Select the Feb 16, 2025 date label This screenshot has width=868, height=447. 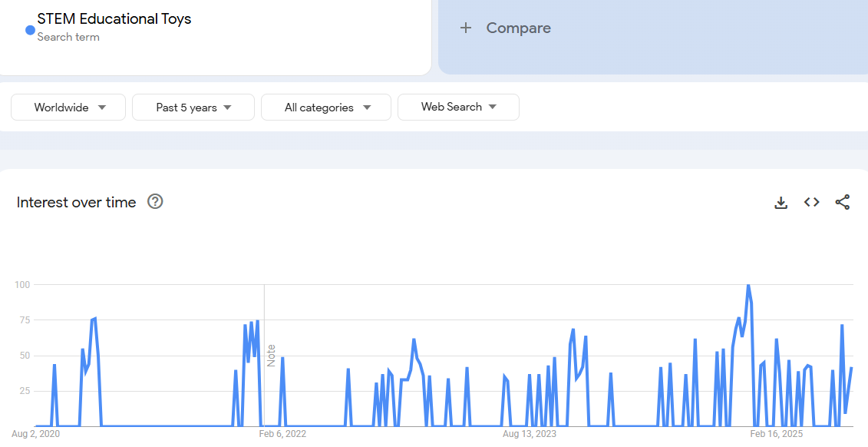pos(776,434)
